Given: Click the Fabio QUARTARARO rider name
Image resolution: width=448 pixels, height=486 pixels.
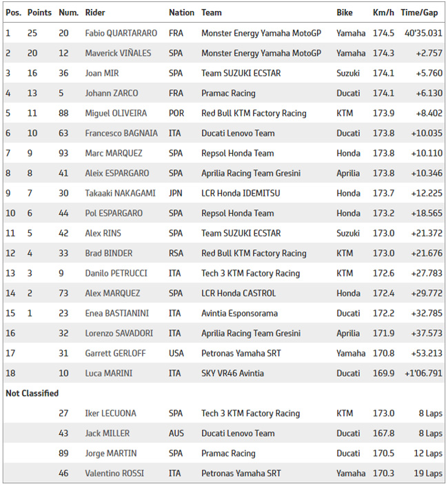Looking at the screenshot, I should click(x=121, y=33).
